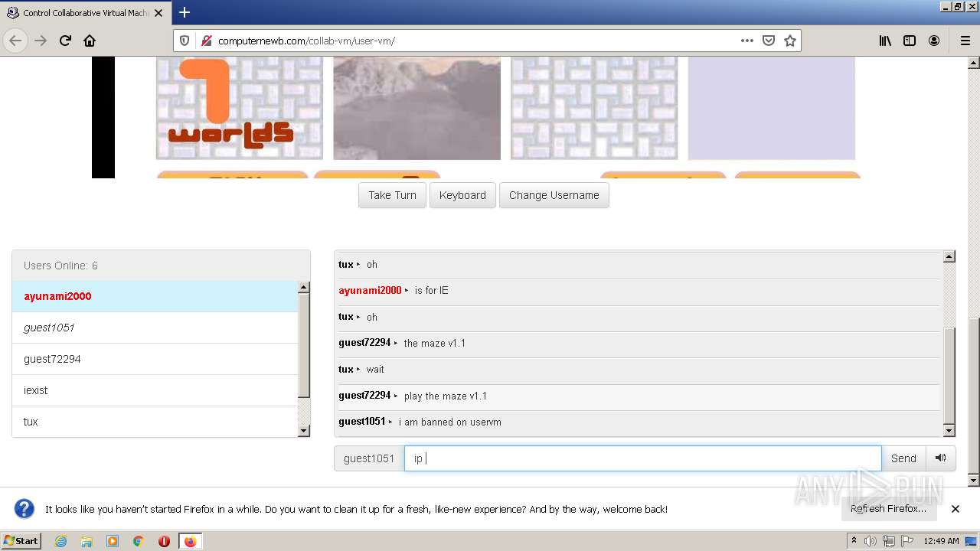Toggle the sidebar view icon
Viewport: 980px width, 551px height.
point(910,41)
